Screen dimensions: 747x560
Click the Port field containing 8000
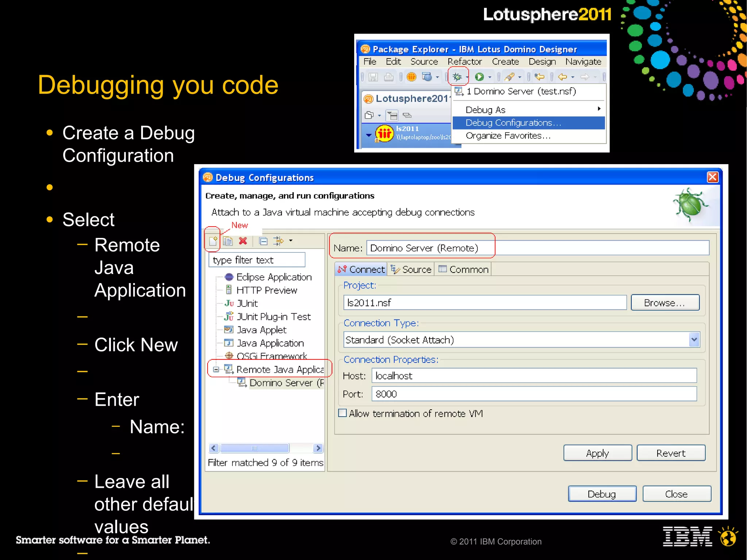[534, 394]
